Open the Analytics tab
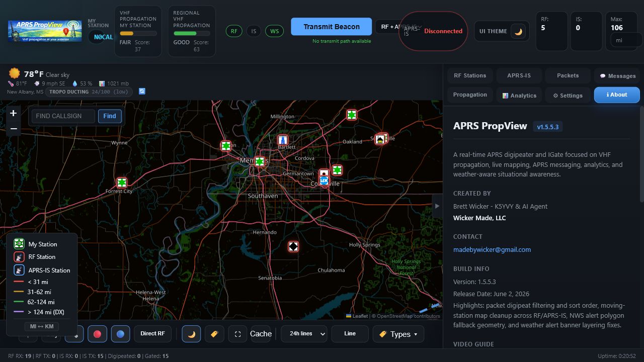 519,95
